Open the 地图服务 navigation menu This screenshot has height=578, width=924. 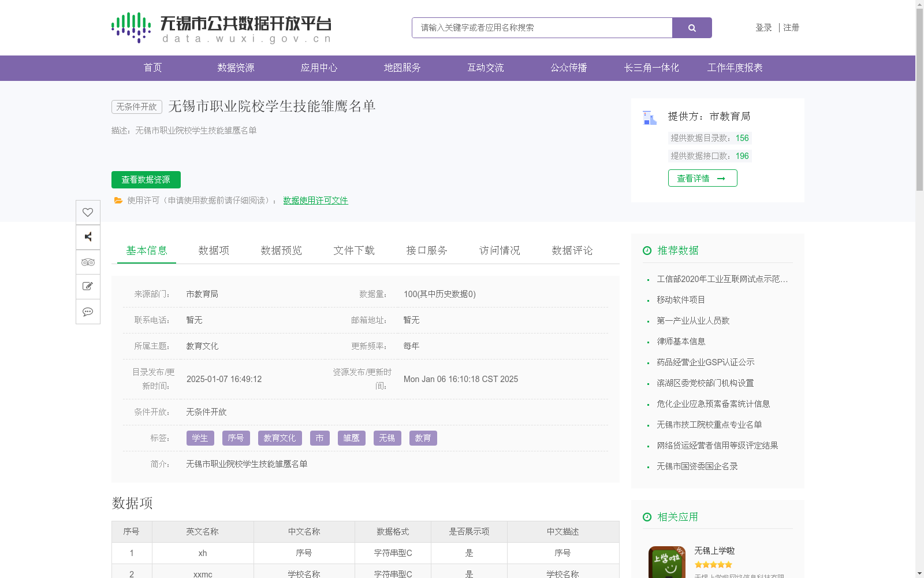pyautogui.click(x=403, y=68)
